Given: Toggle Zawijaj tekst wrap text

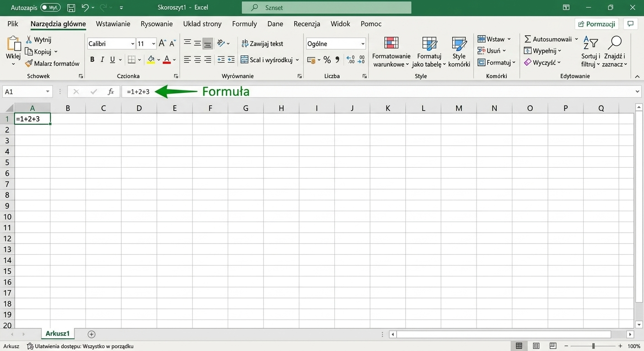Looking at the screenshot, I should [262, 43].
